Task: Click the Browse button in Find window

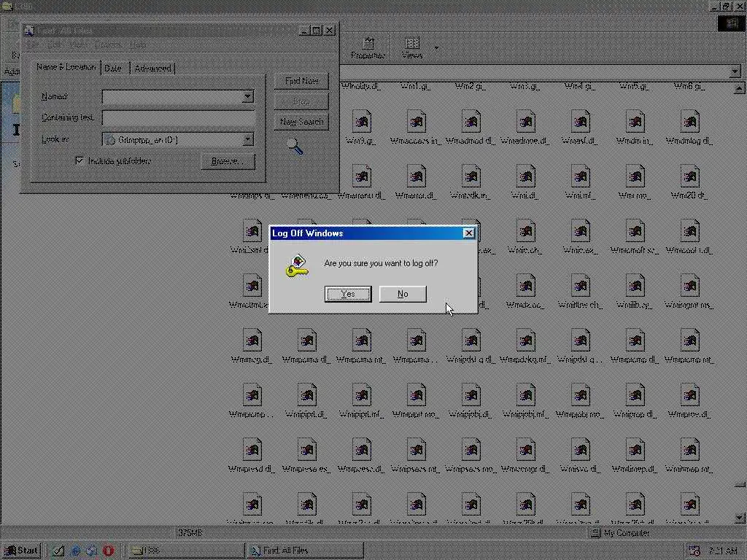Action: (228, 161)
